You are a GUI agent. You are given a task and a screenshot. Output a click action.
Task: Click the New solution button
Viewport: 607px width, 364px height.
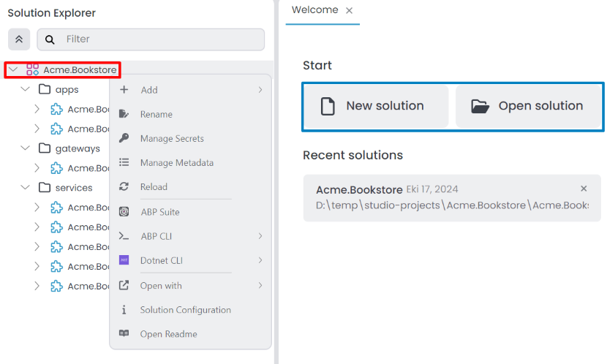(376, 107)
